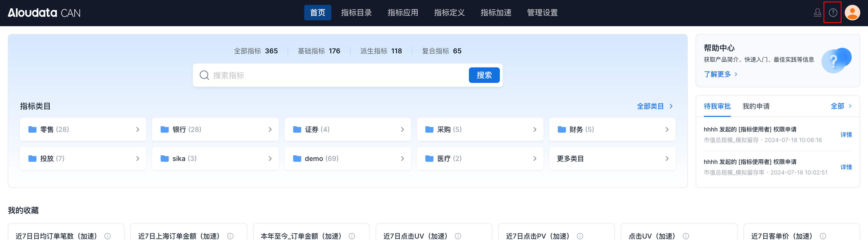
Task: Switch to 我的申请 tab
Action: [x=756, y=106]
